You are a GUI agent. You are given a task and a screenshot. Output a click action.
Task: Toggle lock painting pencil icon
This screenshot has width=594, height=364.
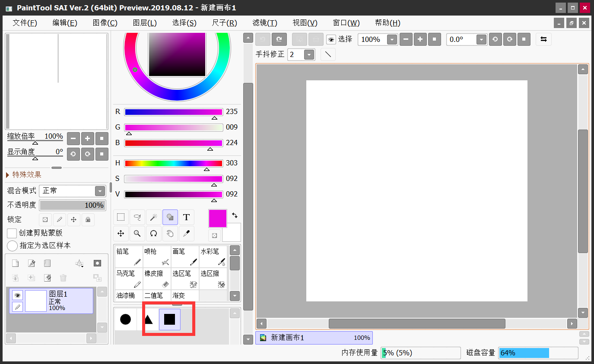click(x=59, y=219)
